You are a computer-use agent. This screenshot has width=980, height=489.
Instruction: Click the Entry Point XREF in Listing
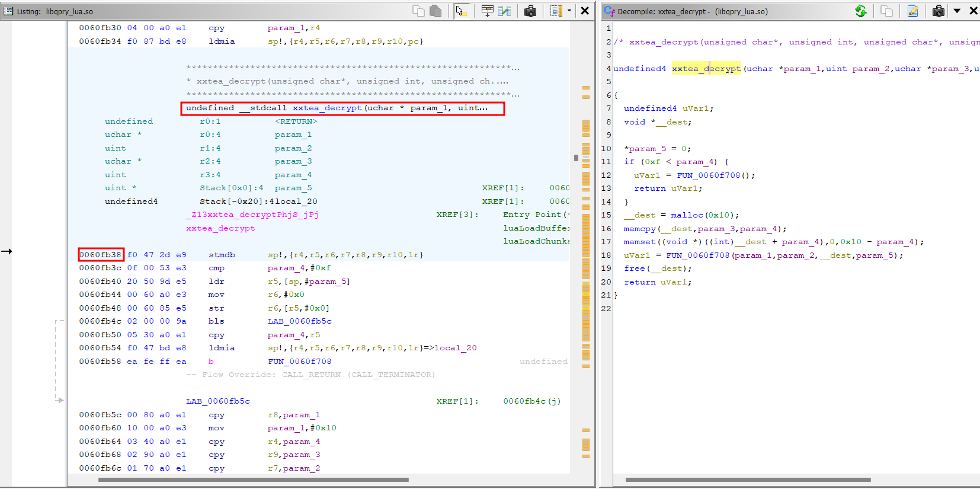[536, 215]
